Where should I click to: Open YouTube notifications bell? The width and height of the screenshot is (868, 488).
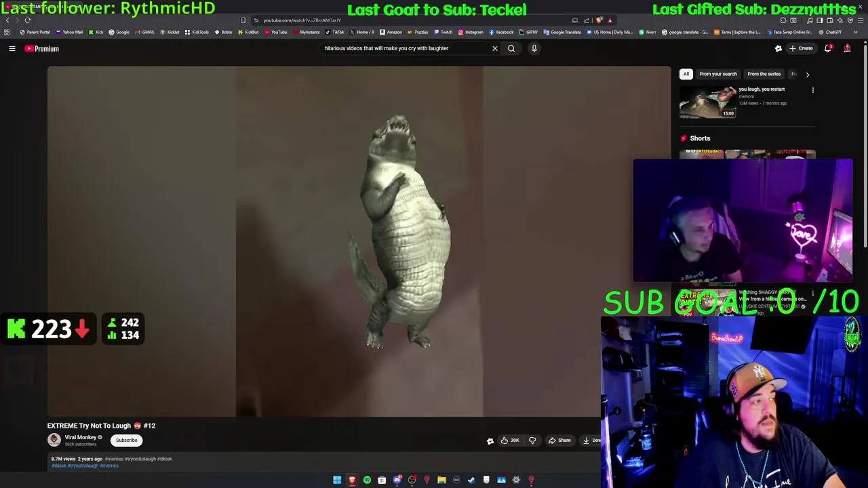tap(828, 48)
